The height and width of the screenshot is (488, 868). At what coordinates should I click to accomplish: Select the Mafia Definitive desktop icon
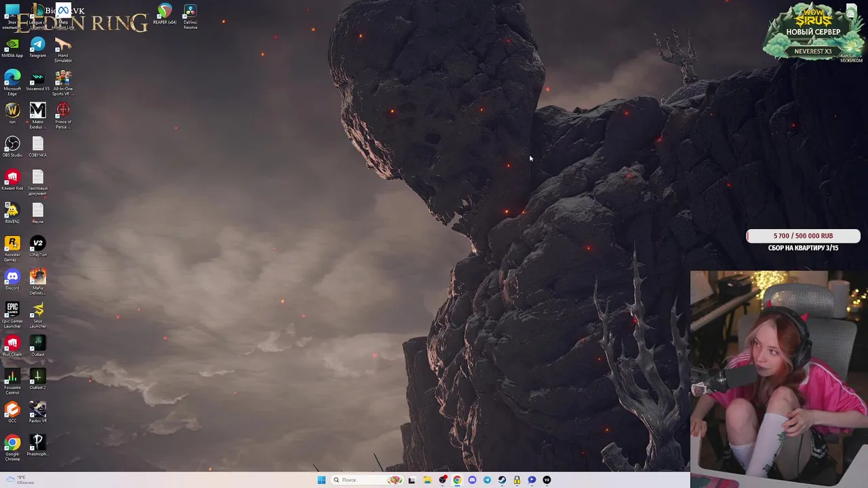coord(38,282)
